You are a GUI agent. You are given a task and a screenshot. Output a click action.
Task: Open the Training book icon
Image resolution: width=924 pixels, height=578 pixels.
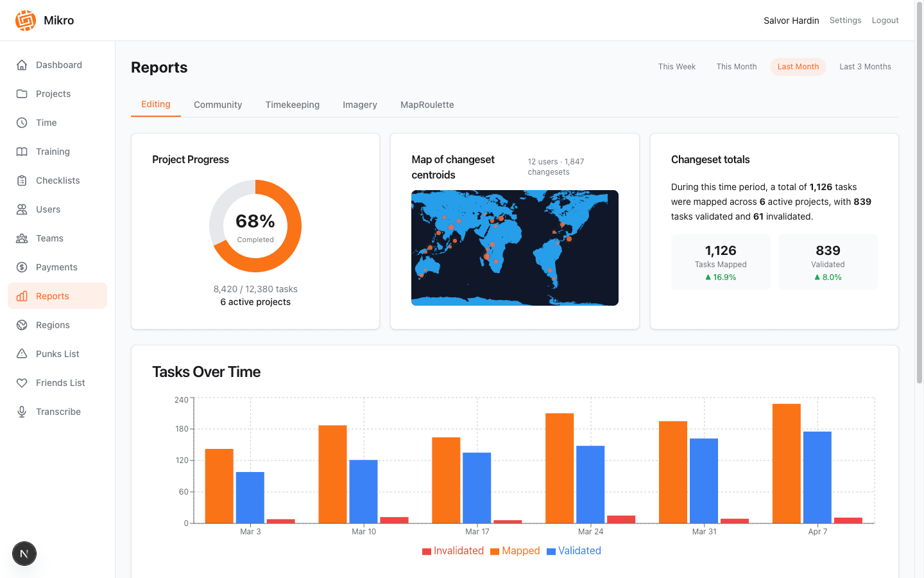(x=22, y=151)
